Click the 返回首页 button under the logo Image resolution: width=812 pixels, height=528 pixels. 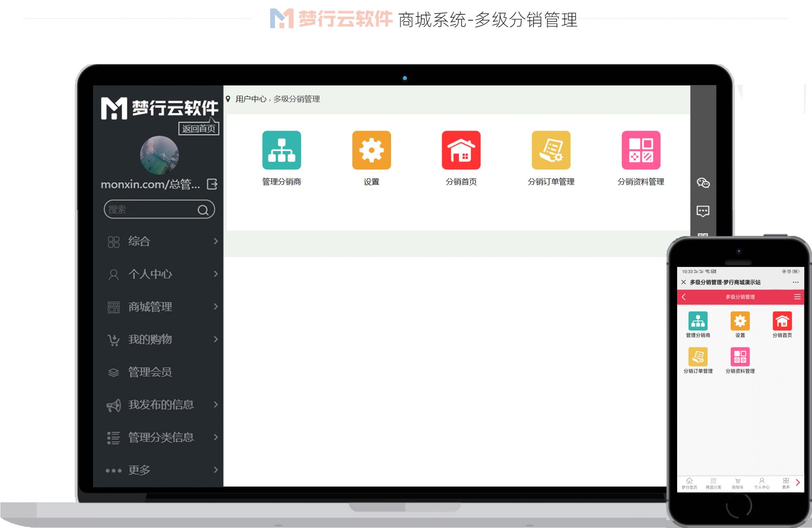tap(199, 129)
